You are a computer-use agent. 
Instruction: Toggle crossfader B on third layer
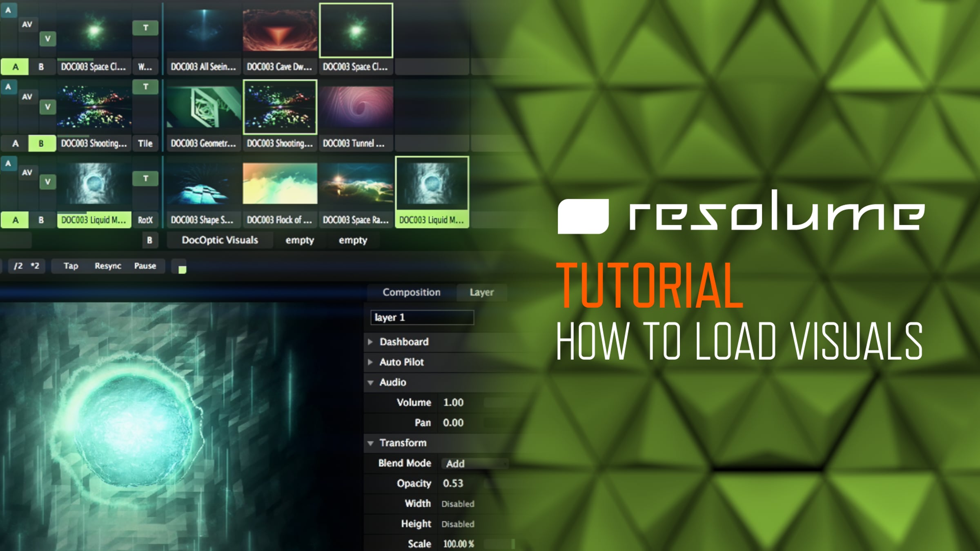41,220
